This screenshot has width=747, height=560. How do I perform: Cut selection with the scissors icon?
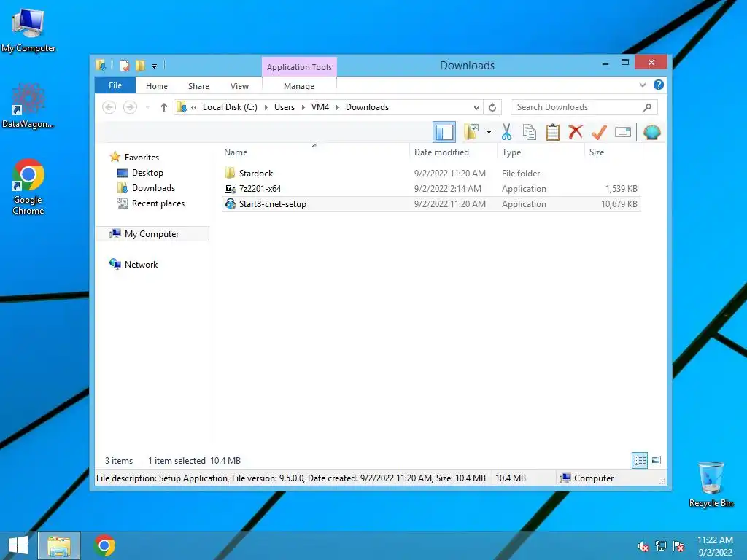[x=506, y=132]
